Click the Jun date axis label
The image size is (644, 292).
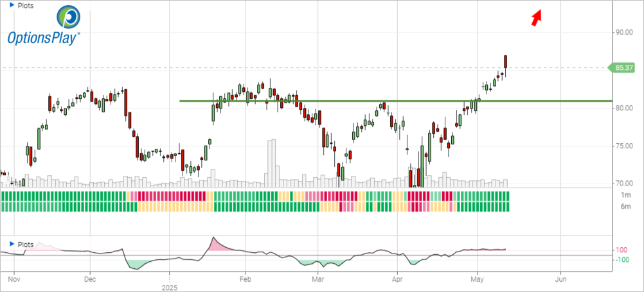560,279
